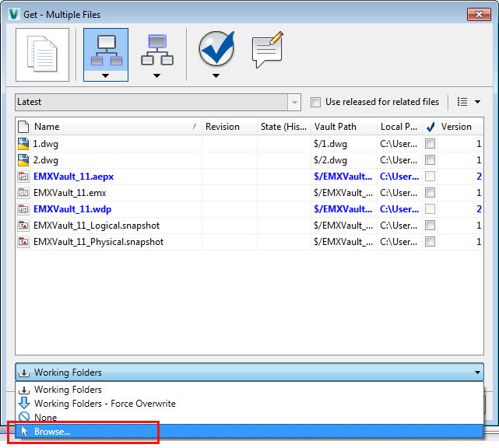This screenshot has height=448, width=499.
Task: Sort by the Revision column header
Action: tap(230, 127)
